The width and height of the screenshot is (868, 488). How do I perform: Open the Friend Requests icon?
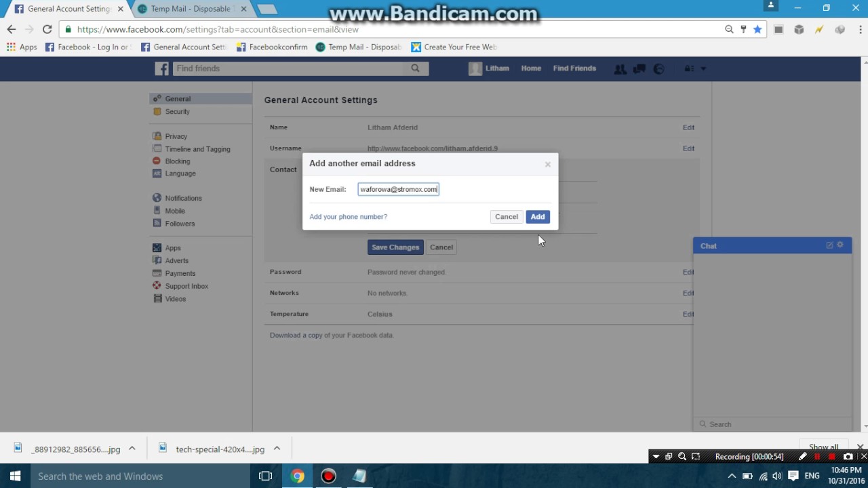[x=620, y=68]
